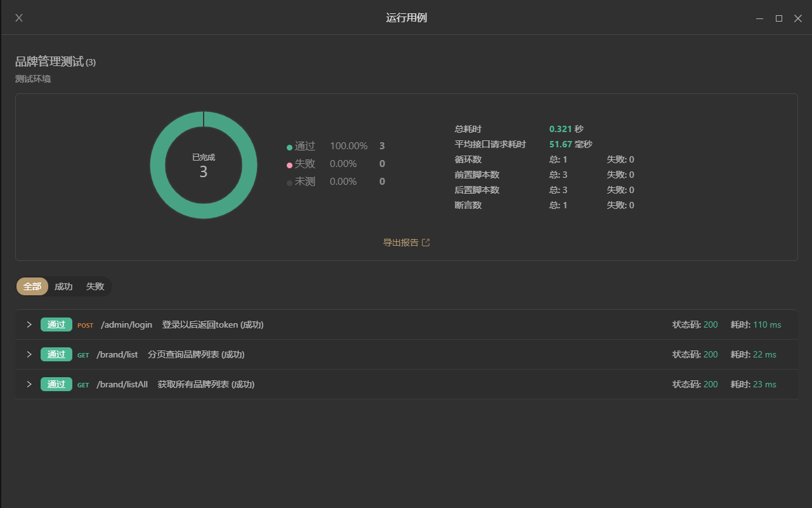Click the red 失败 legend dot
The image size is (812, 508).
pos(289,163)
